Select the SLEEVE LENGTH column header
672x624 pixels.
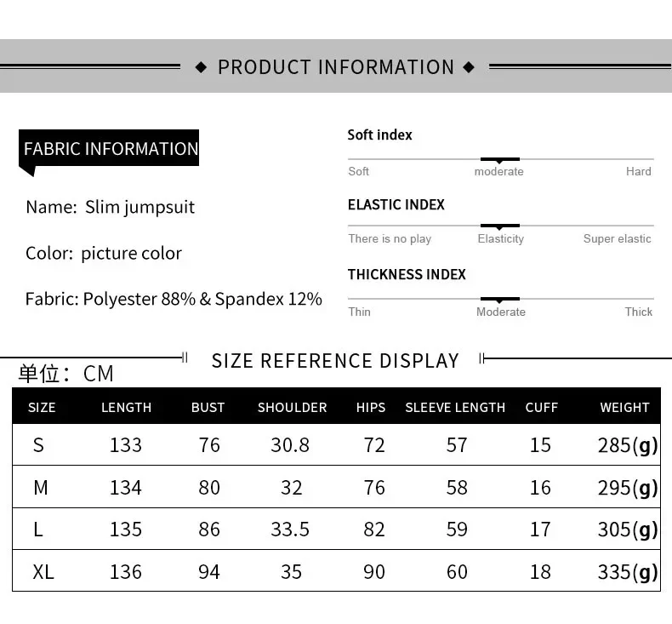click(455, 408)
